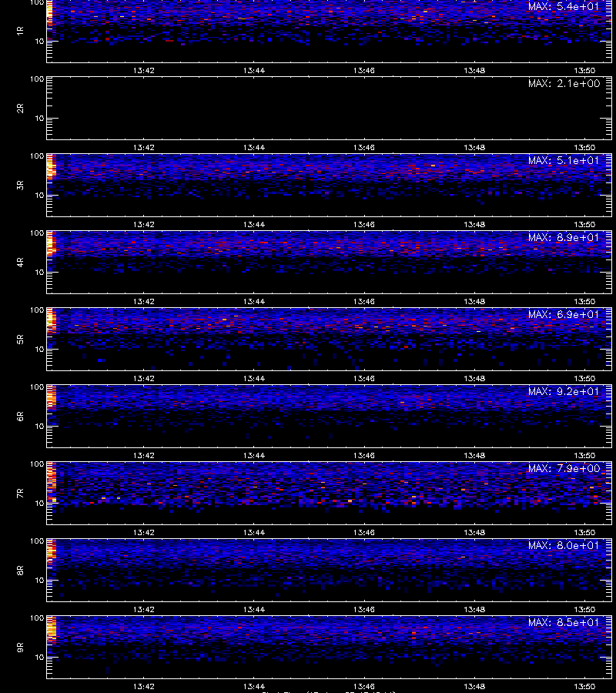616x693 pixels.
Task: Click the '100' y-axis label of 2R panel
Action: [x=37, y=79]
